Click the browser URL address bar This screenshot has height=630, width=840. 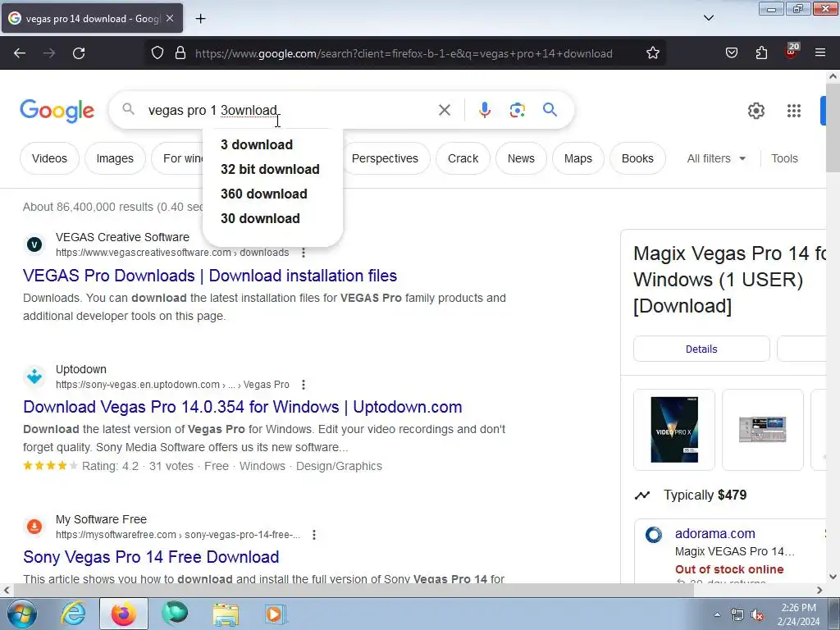click(x=404, y=53)
